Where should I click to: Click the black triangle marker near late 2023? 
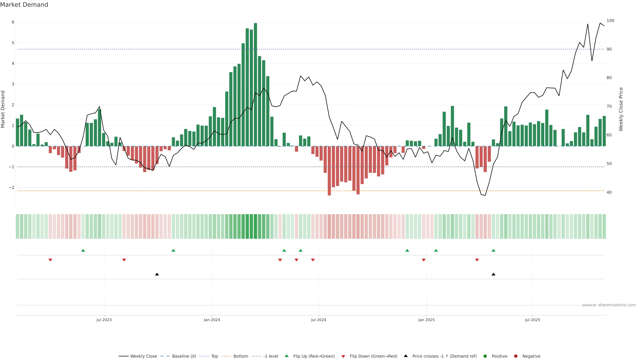tap(157, 274)
